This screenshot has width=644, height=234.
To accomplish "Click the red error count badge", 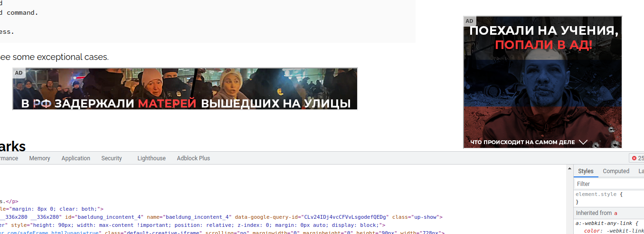I will point(636,158).
